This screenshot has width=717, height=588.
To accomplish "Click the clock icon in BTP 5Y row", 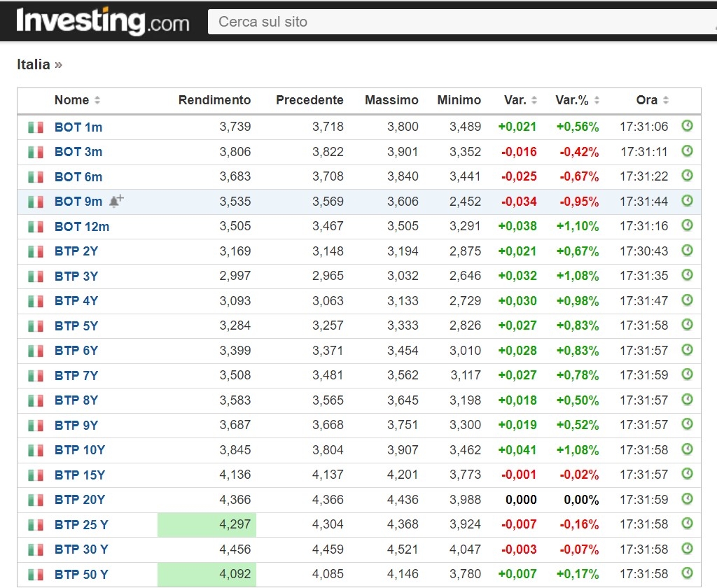I will [687, 325].
